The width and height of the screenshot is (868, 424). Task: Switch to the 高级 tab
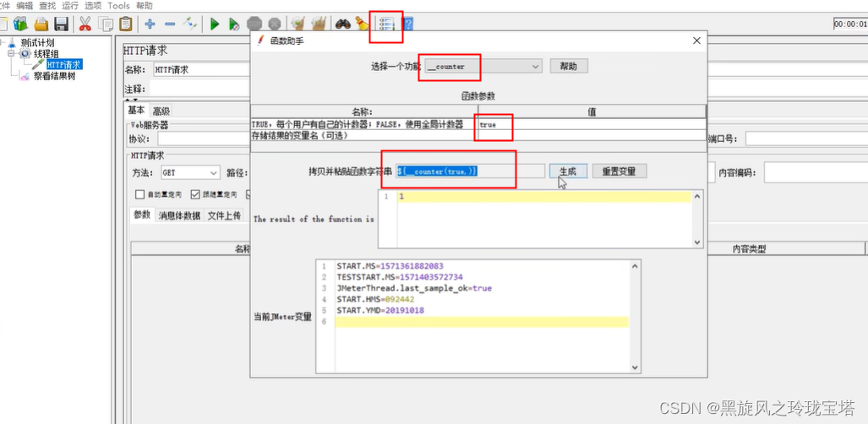pyautogui.click(x=161, y=111)
